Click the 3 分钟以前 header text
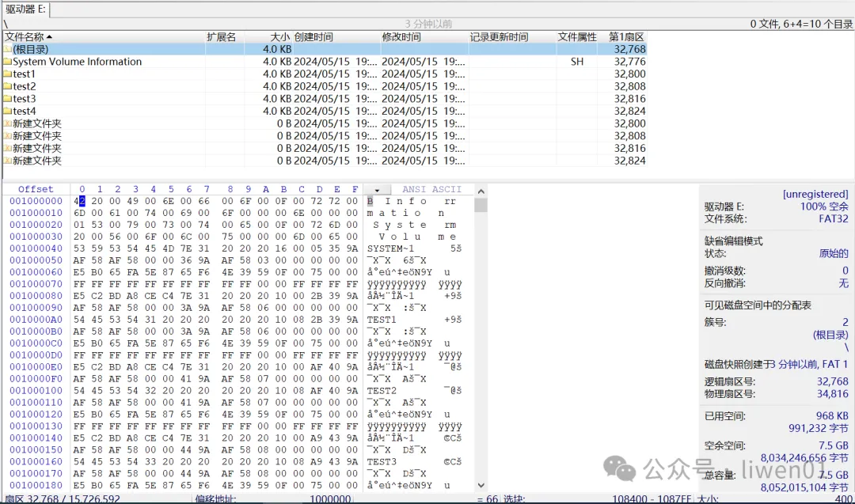The width and height of the screenshot is (855, 504). tap(428, 24)
